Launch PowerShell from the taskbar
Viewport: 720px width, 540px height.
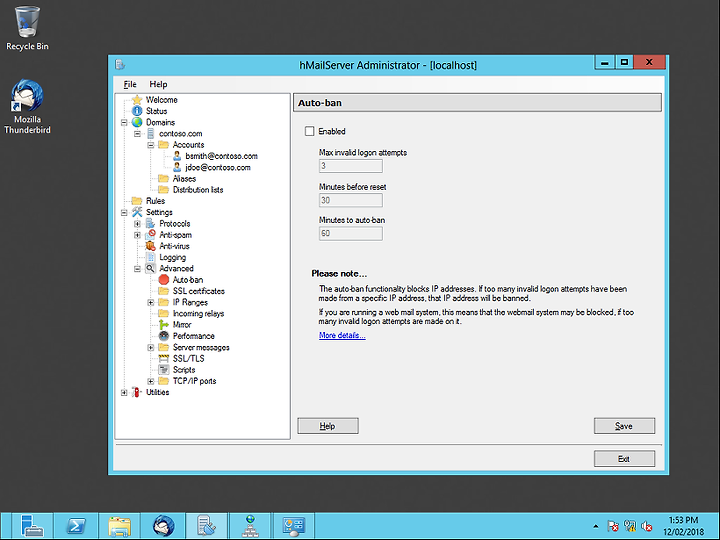coord(76,526)
